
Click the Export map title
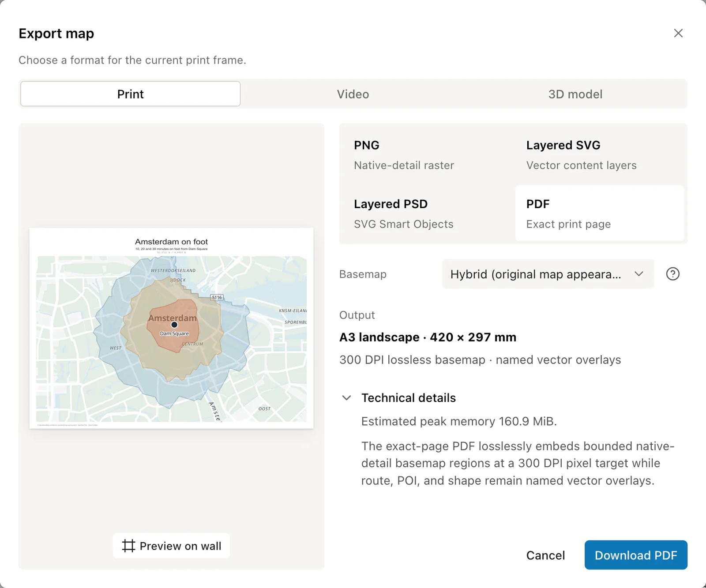point(56,34)
